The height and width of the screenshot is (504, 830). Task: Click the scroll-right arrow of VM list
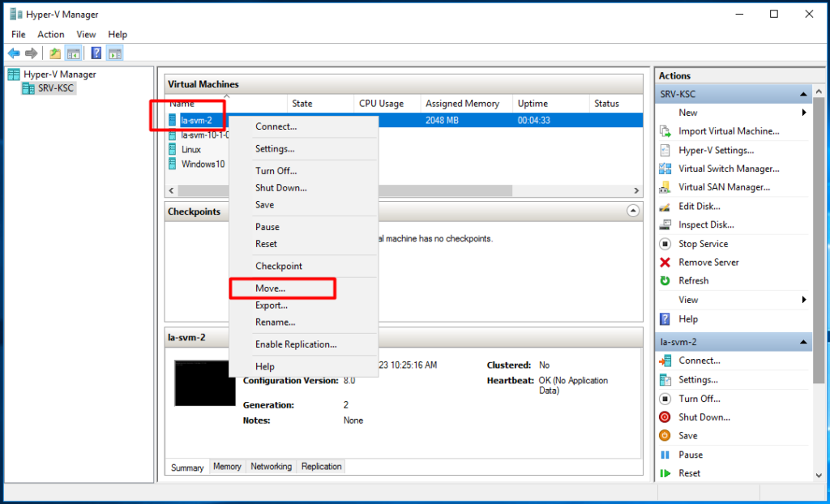(x=637, y=190)
